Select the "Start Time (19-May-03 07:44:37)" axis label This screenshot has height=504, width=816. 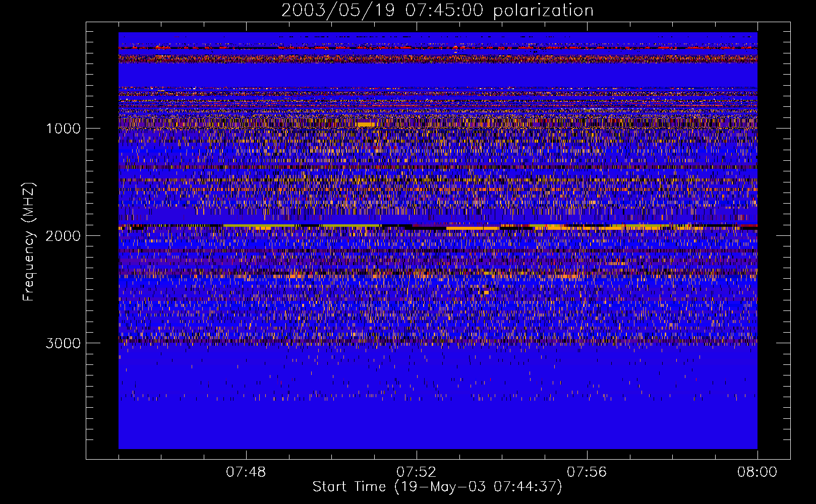tap(437, 487)
